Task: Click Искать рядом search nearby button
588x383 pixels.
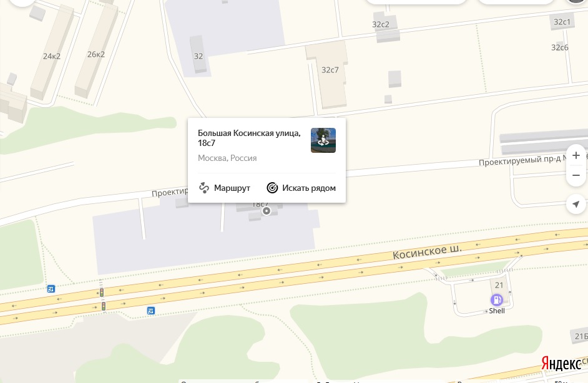Action: coord(301,188)
